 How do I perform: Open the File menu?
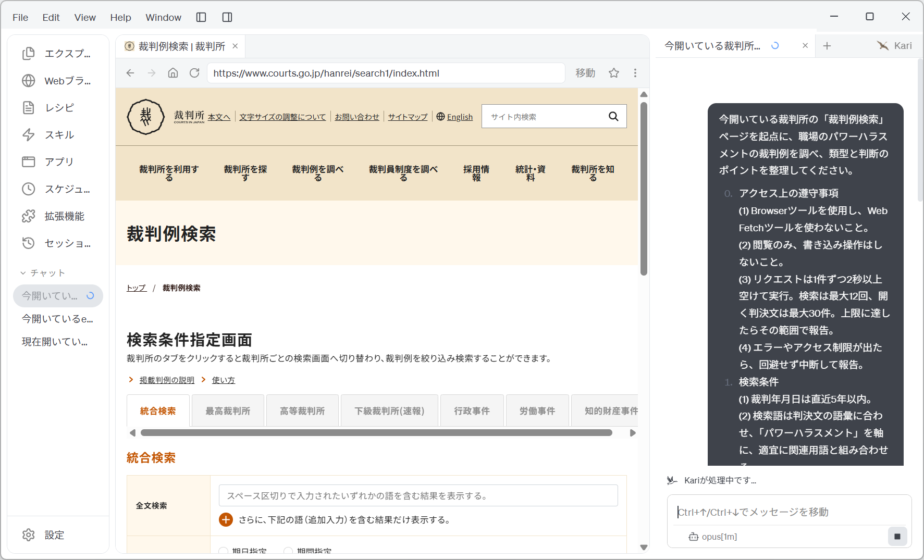point(20,18)
